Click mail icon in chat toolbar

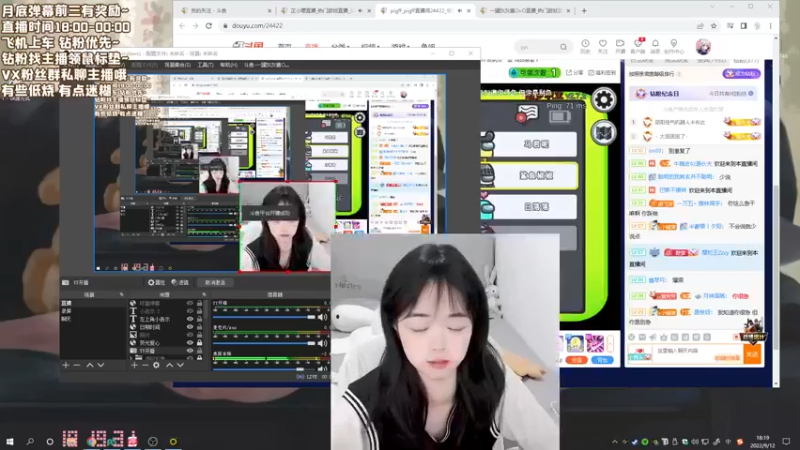pos(642,337)
